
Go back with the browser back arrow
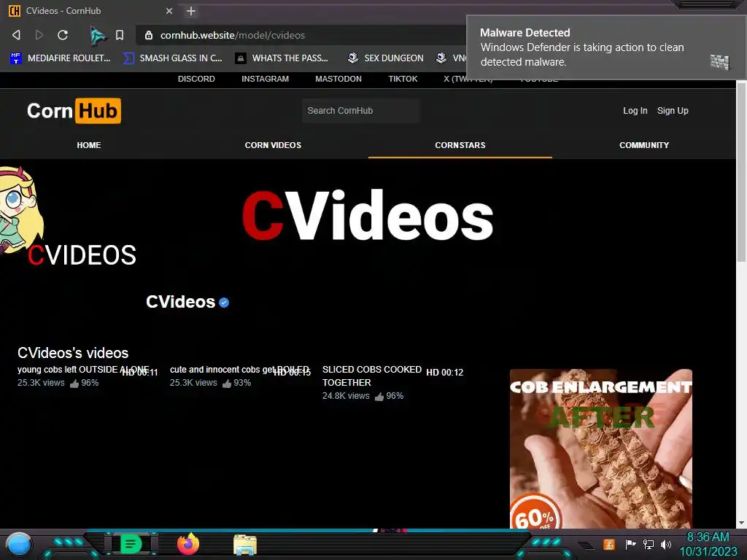tap(16, 35)
